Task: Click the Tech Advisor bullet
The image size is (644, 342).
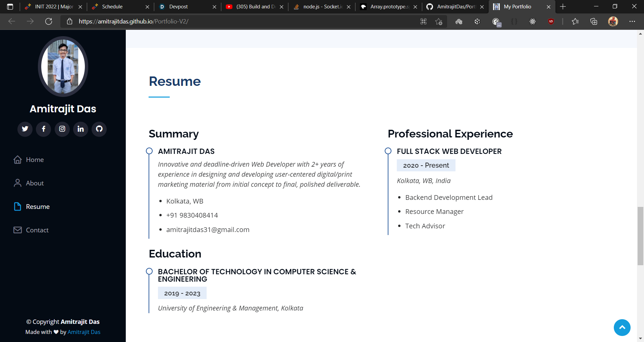Action: pos(425,226)
